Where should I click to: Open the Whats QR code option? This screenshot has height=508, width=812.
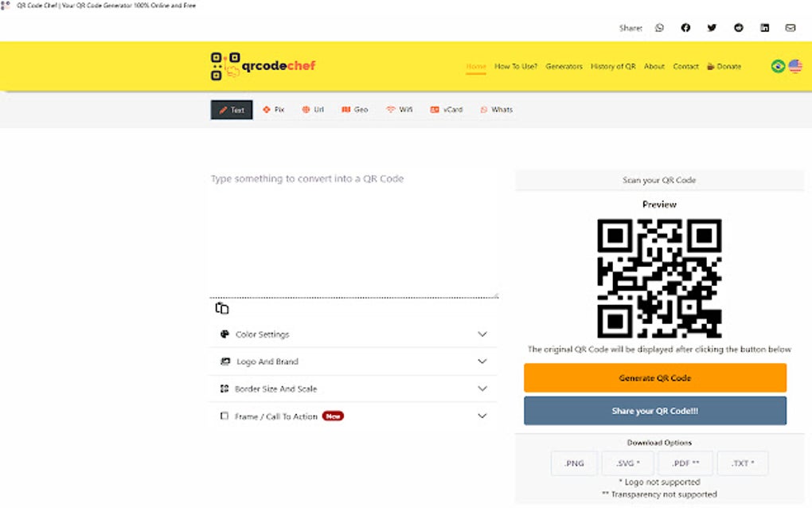point(497,110)
